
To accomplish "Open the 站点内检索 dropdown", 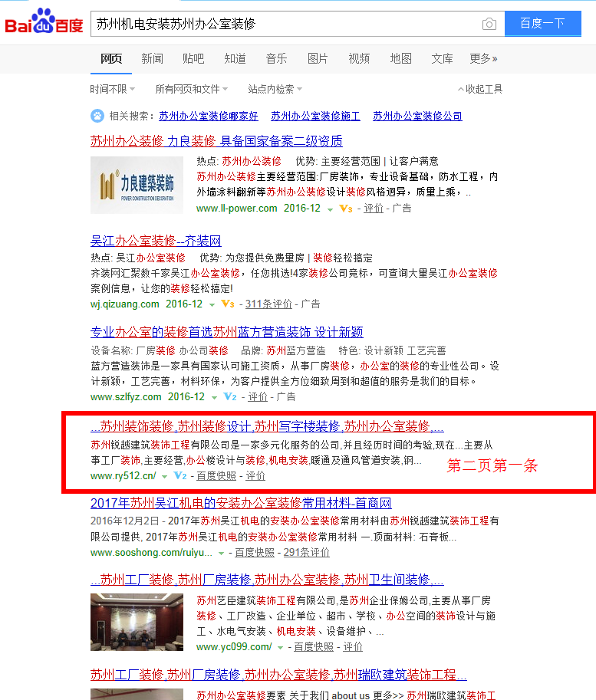I will tap(275, 89).
